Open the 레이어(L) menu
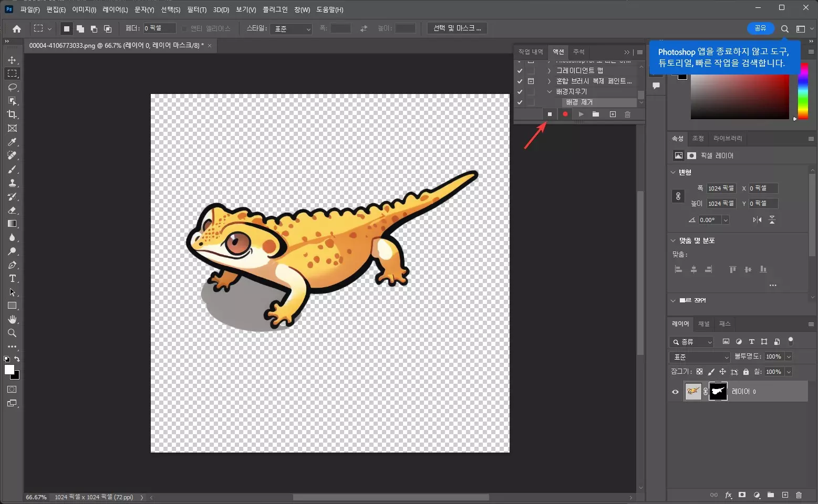This screenshot has width=818, height=504. pyautogui.click(x=115, y=9)
